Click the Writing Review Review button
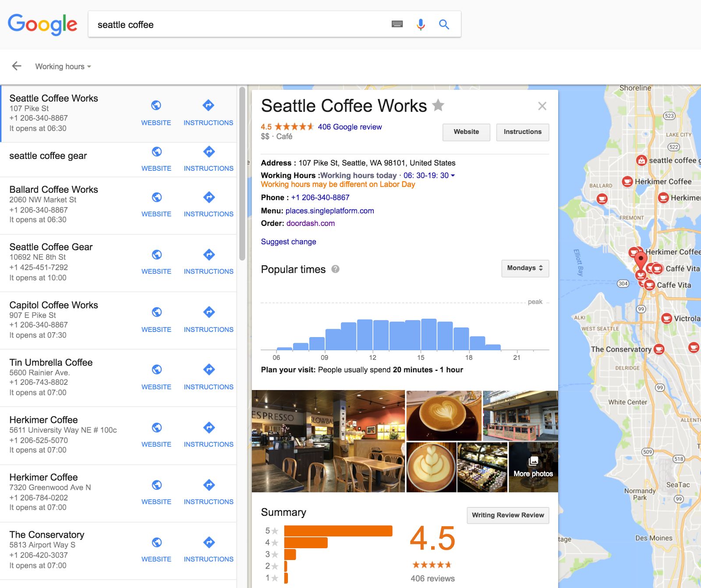The image size is (701, 588). [507, 515]
